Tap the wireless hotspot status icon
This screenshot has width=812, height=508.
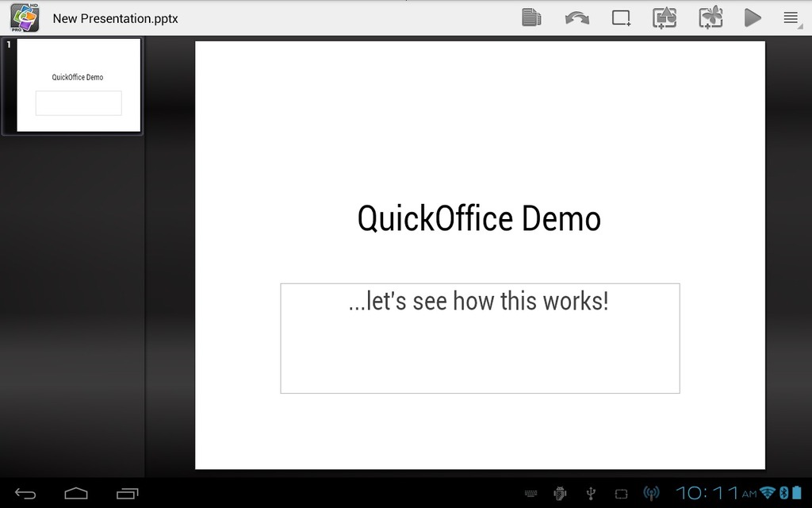click(651, 493)
